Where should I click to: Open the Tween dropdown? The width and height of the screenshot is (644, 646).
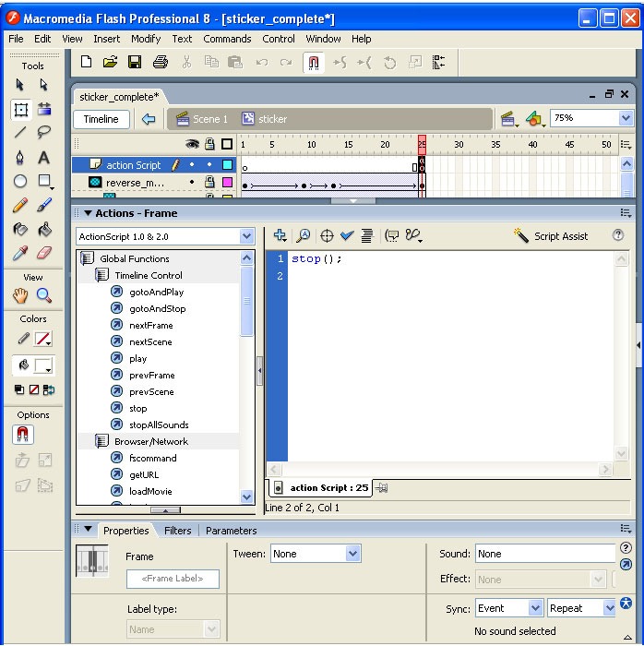pos(352,554)
